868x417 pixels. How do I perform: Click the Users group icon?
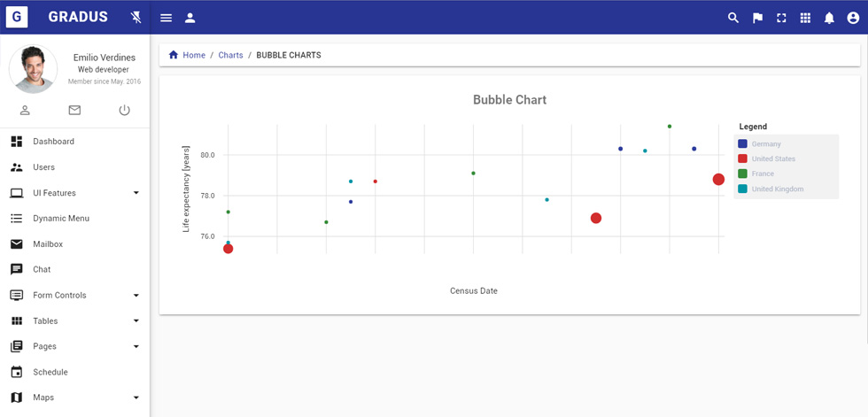pyautogui.click(x=17, y=167)
